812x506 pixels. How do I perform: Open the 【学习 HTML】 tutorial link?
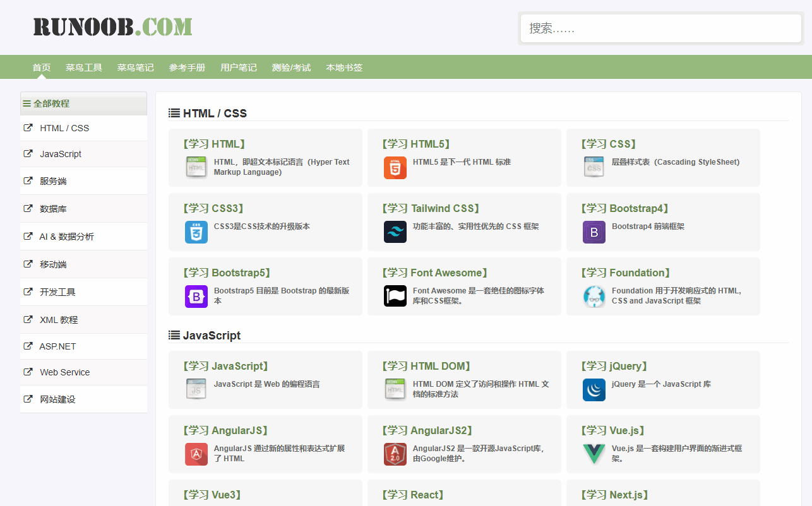click(214, 144)
